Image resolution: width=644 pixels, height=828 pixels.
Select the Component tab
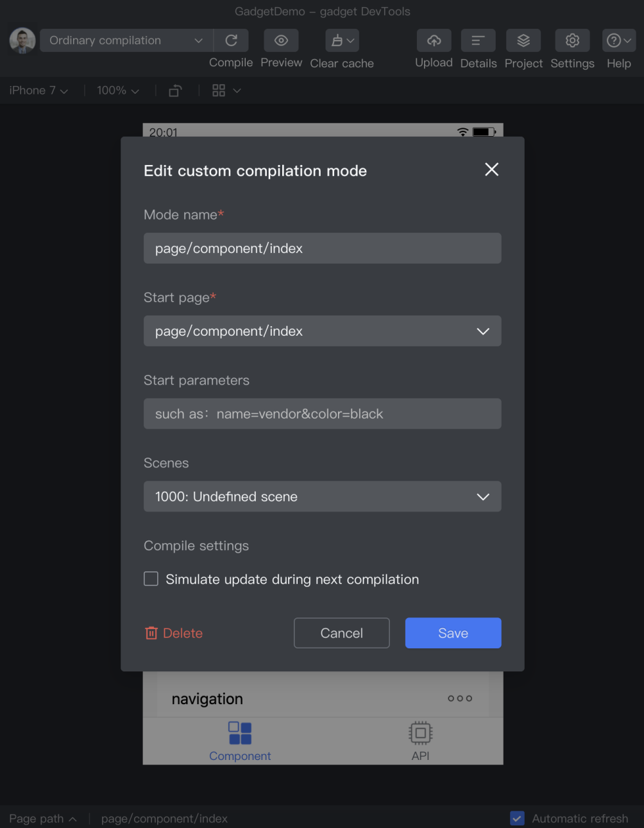coord(240,740)
